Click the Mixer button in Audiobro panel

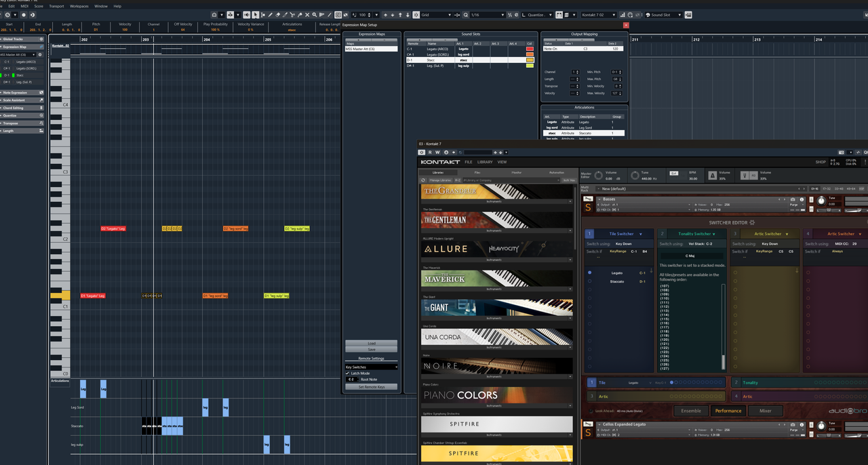[x=765, y=411]
